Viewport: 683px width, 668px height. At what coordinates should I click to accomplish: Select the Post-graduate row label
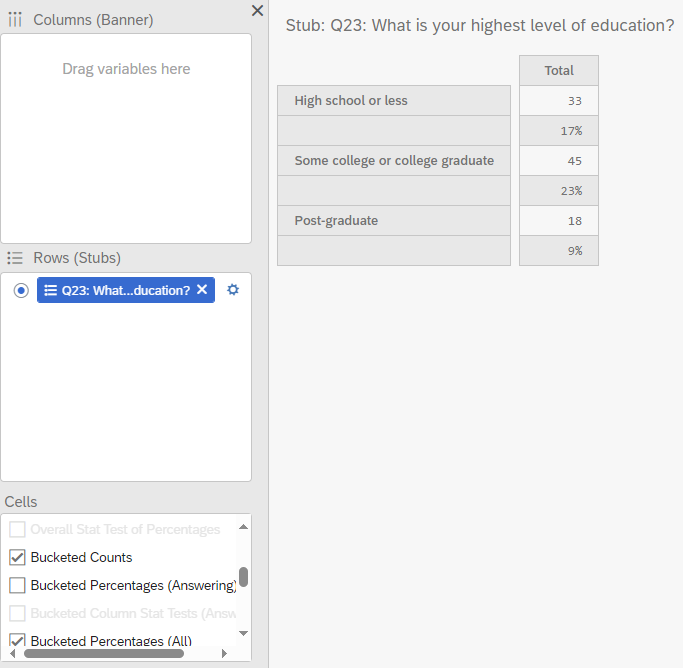pyautogui.click(x=336, y=221)
